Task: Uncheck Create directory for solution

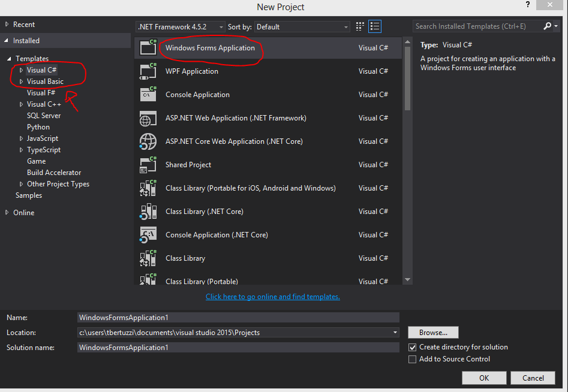Action: pos(413,346)
